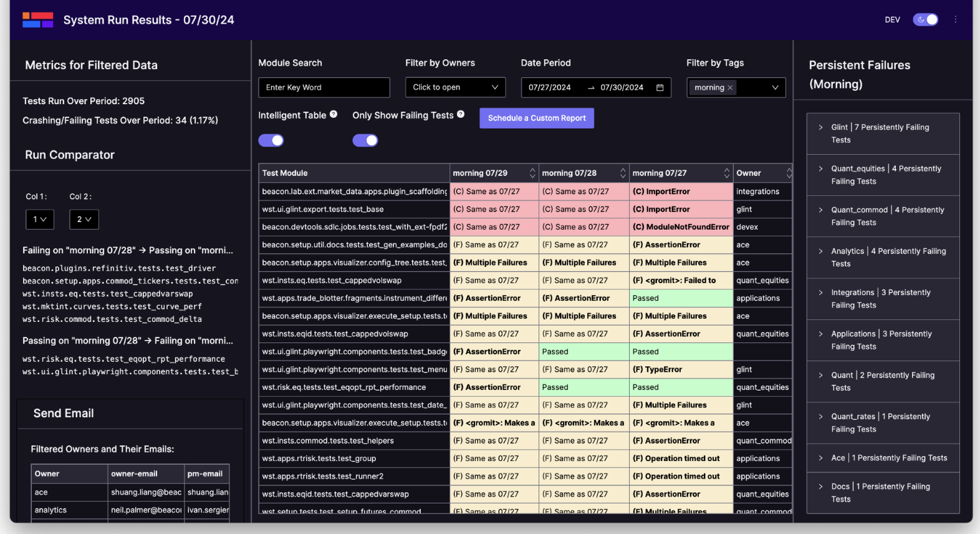Click wst.insts.eq.tests.test_cappedvarswap in comparator

tap(108, 293)
